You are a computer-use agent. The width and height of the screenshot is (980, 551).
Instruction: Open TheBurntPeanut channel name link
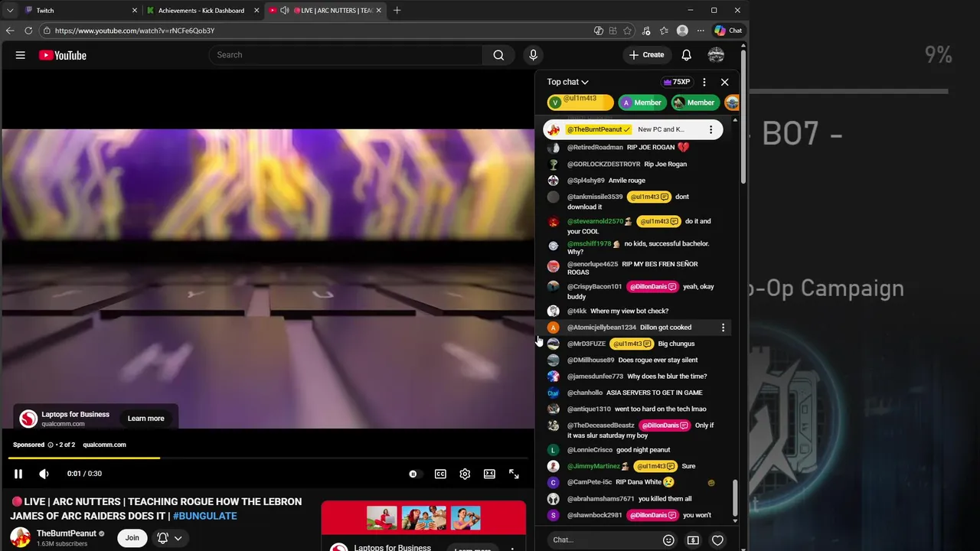pos(67,533)
